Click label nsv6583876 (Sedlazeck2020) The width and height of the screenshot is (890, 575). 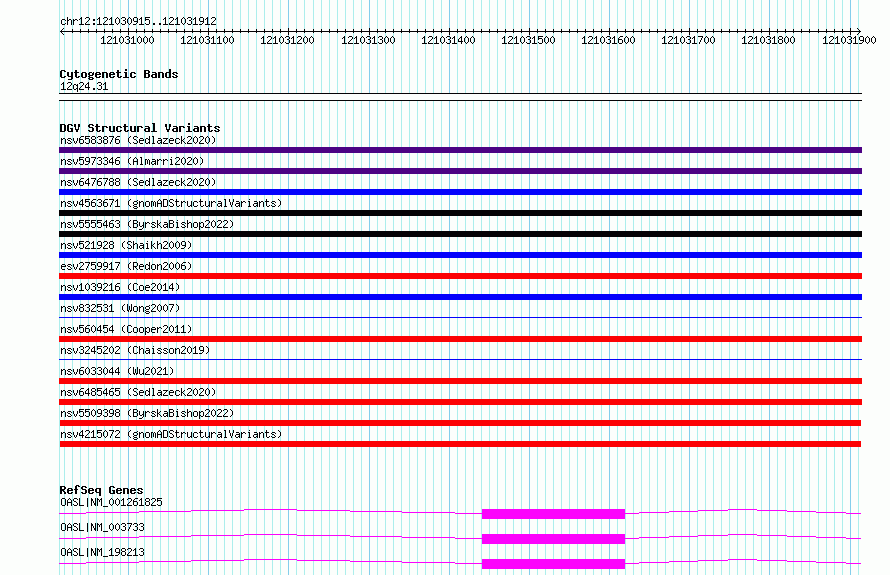click(138, 140)
